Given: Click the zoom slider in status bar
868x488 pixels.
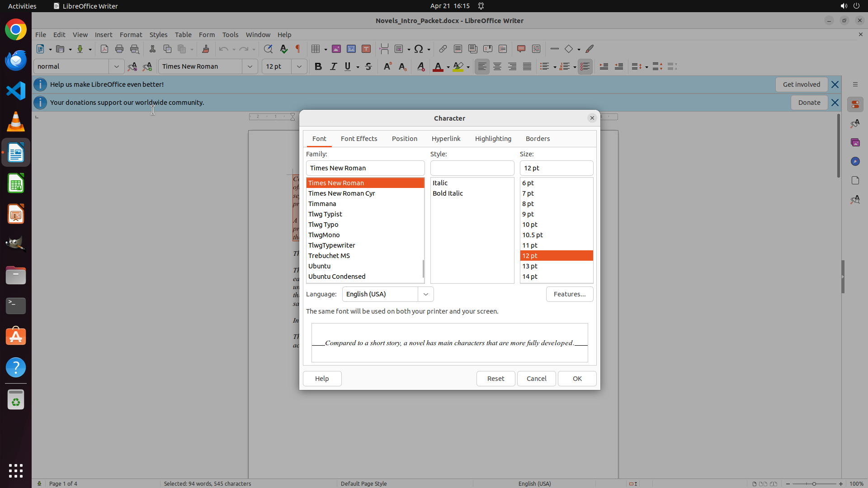Looking at the screenshot, I should 814,483.
